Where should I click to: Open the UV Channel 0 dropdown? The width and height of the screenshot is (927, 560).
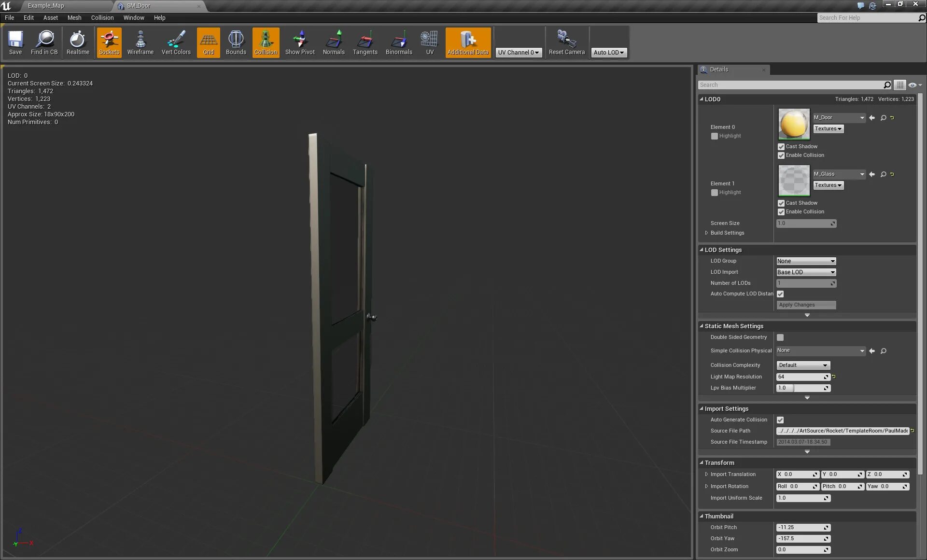coord(519,53)
